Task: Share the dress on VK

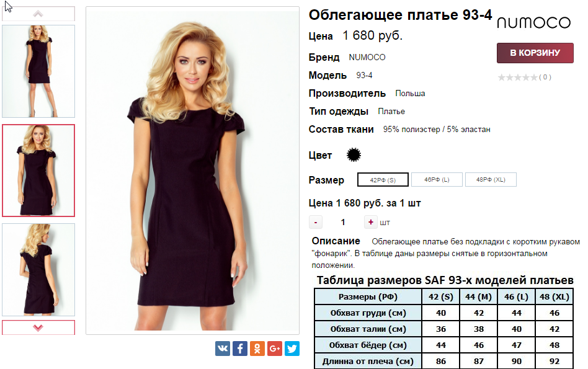Action: tap(223, 349)
